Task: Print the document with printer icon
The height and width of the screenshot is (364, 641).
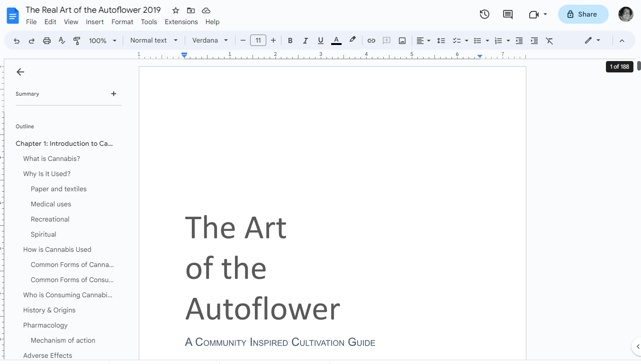Action: 47,41
